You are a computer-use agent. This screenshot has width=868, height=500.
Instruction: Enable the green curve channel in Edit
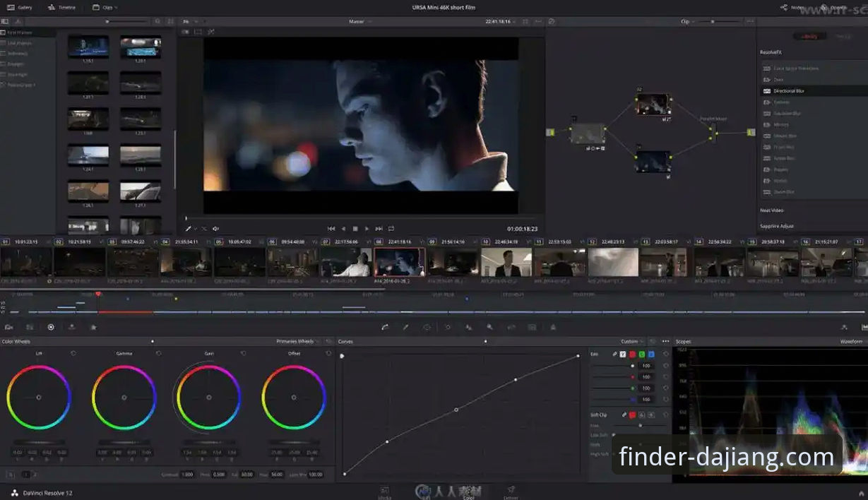coord(641,354)
